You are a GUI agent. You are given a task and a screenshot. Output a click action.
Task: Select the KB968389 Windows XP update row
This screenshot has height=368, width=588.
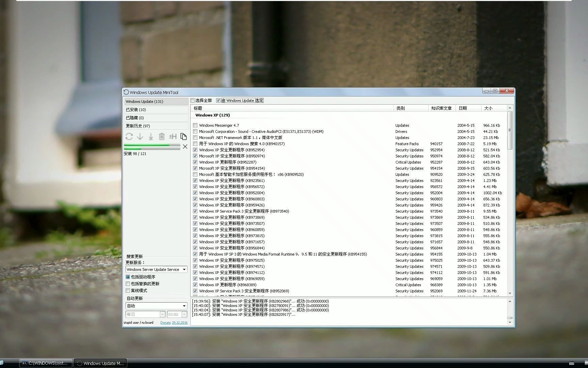(x=349, y=285)
